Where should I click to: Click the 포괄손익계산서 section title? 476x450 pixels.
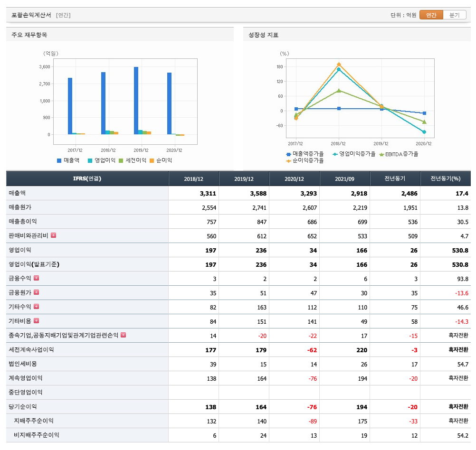pyautogui.click(x=31, y=15)
